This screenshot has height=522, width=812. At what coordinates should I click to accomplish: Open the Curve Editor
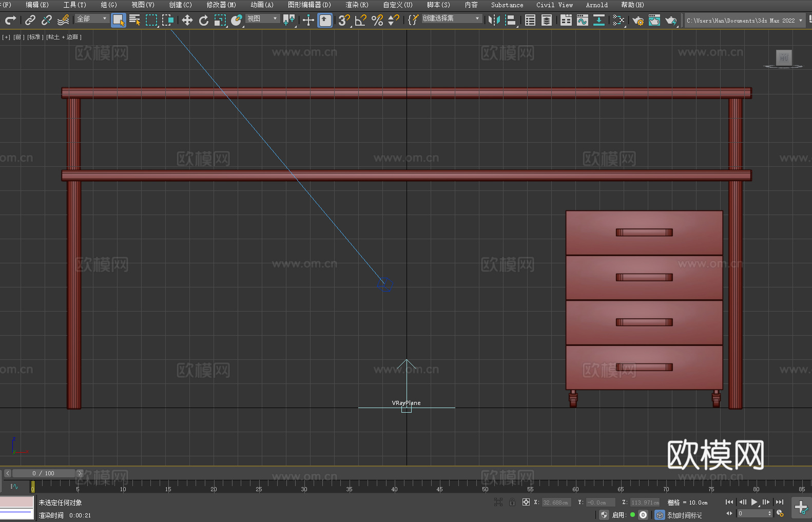click(x=583, y=20)
